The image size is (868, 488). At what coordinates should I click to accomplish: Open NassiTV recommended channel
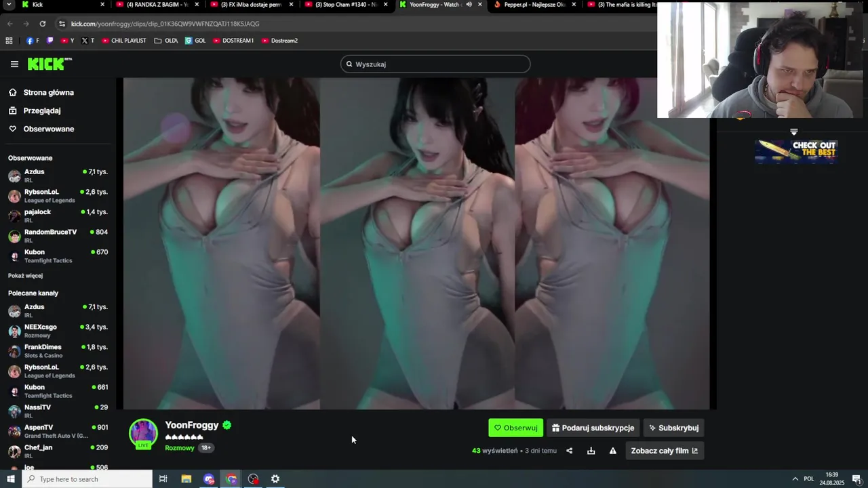point(58,411)
